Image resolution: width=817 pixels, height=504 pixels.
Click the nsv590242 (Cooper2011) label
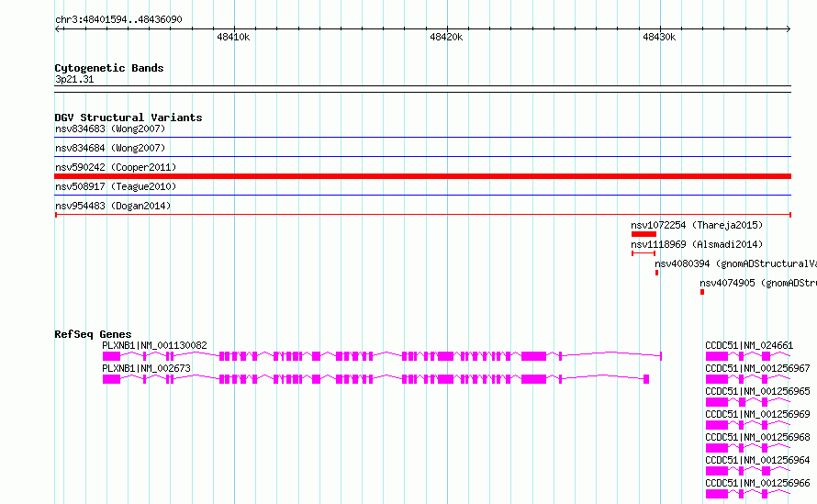coord(116,167)
